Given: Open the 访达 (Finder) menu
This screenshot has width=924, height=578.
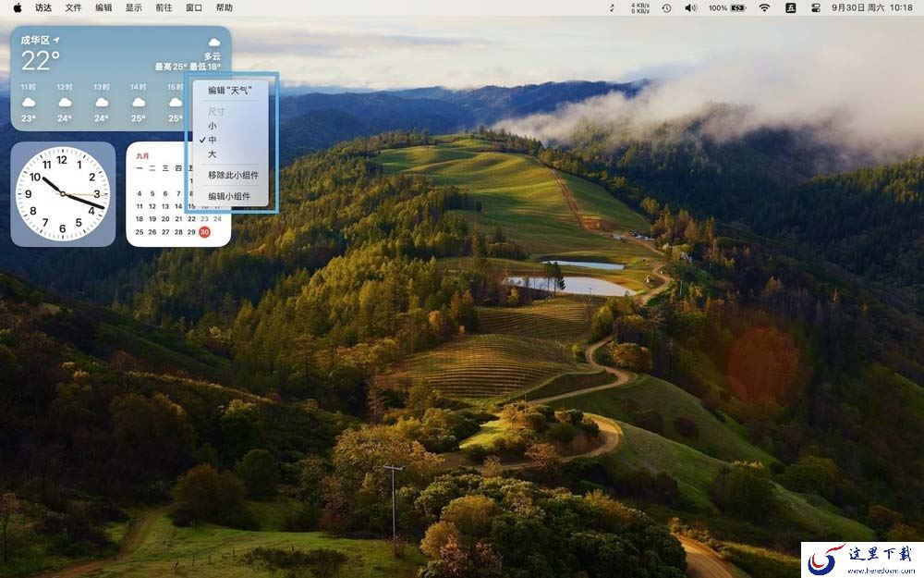Looking at the screenshot, I should point(43,7).
